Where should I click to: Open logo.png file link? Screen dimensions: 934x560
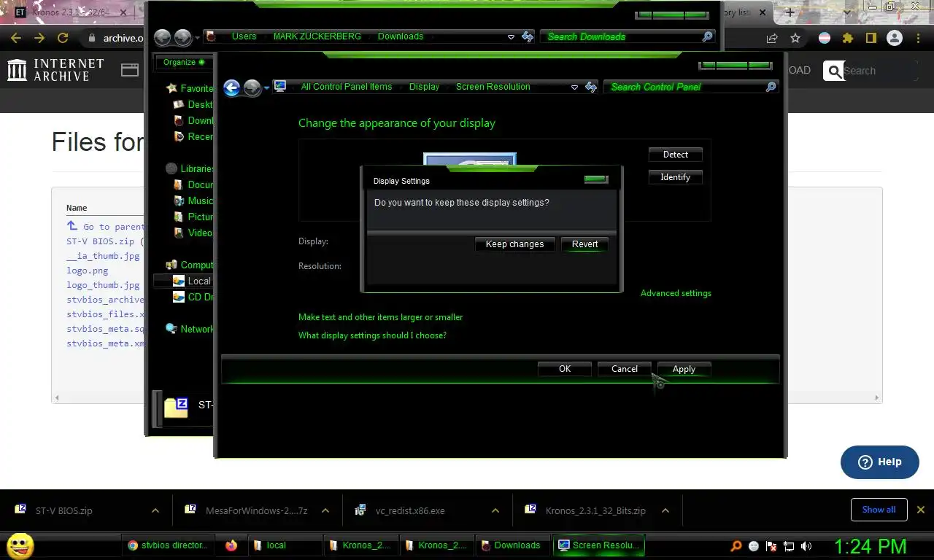(x=88, y=271)
